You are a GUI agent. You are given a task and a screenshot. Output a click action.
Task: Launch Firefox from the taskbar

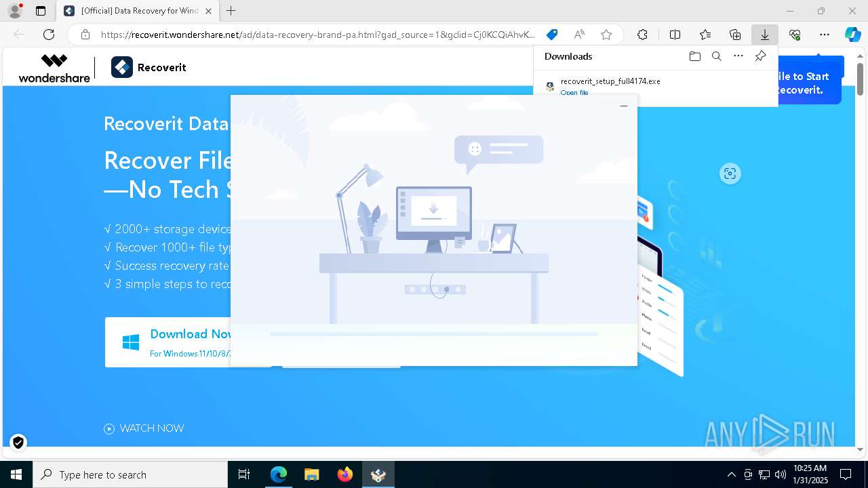[344, 474]
